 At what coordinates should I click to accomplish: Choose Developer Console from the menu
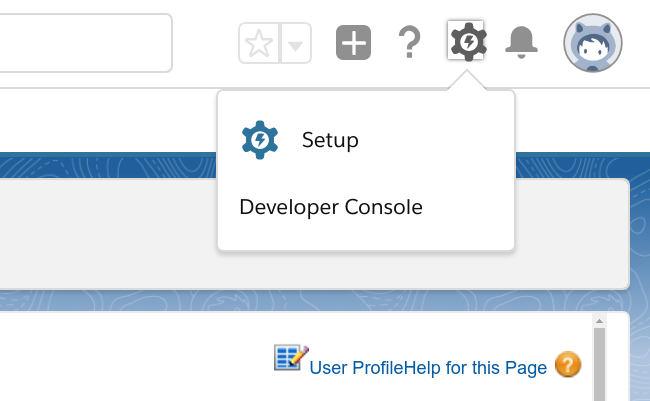click(331, 207)
